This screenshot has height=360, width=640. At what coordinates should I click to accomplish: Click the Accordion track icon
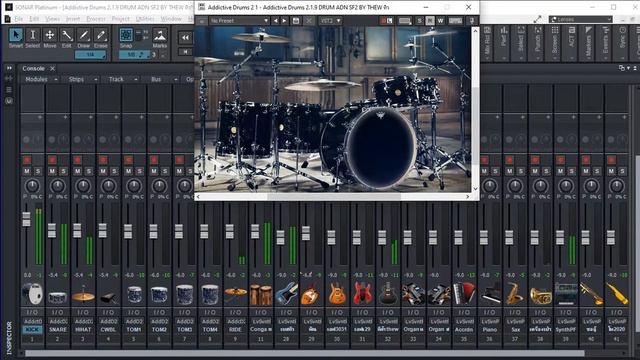tap(464, 294)
